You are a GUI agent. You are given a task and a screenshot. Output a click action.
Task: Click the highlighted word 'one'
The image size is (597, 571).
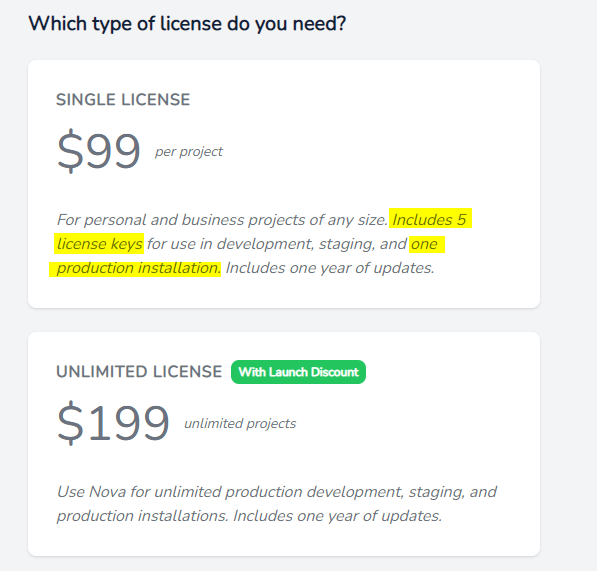[x=424, y=244]
